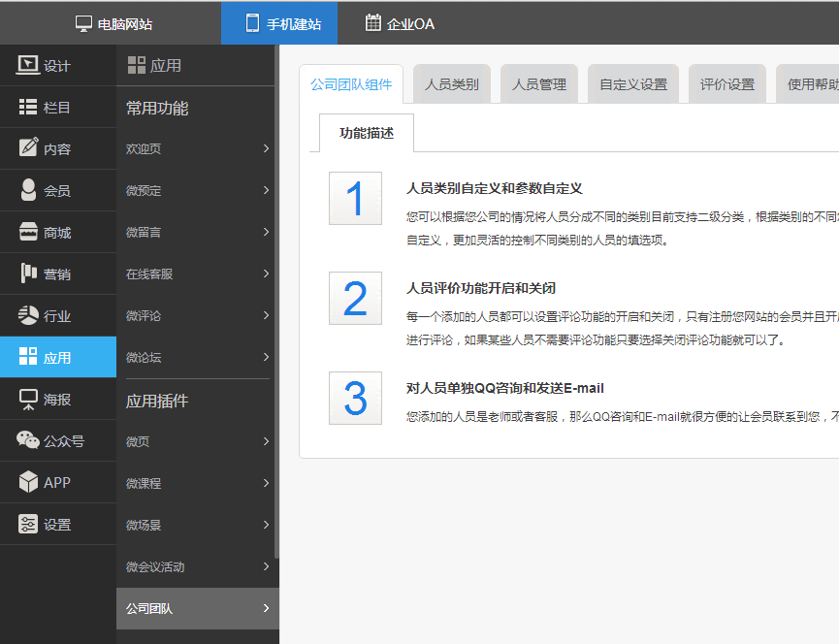Open the 营销 flag icon in sidebar

pos(28,273)
